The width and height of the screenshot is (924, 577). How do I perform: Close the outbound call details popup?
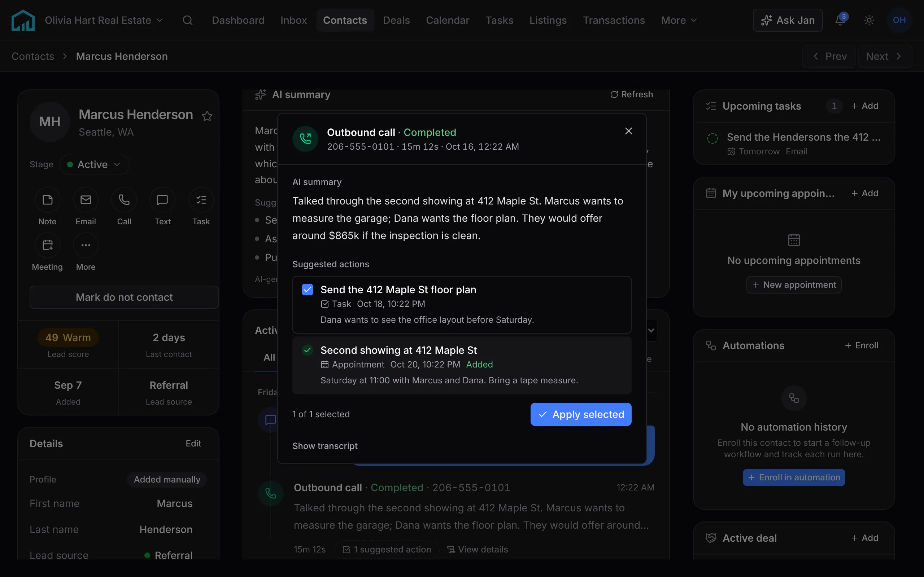(628, 131)
